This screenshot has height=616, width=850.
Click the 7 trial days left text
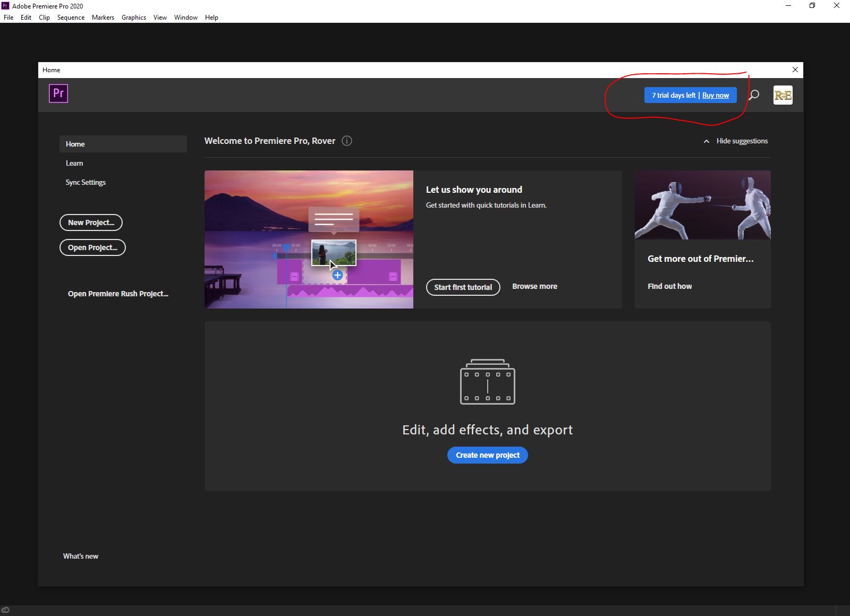click(x=674, y=96)
